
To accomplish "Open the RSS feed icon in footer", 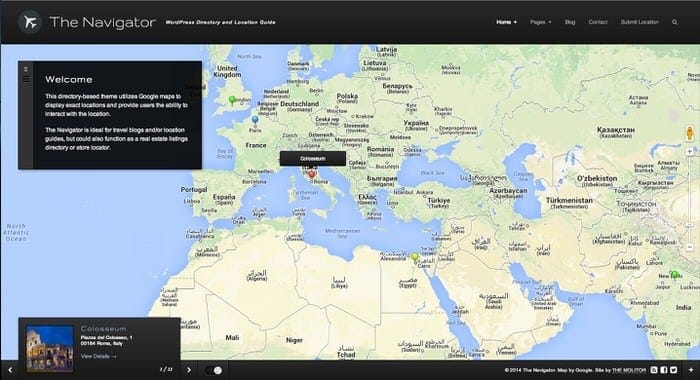I will [x=654, y=370].
